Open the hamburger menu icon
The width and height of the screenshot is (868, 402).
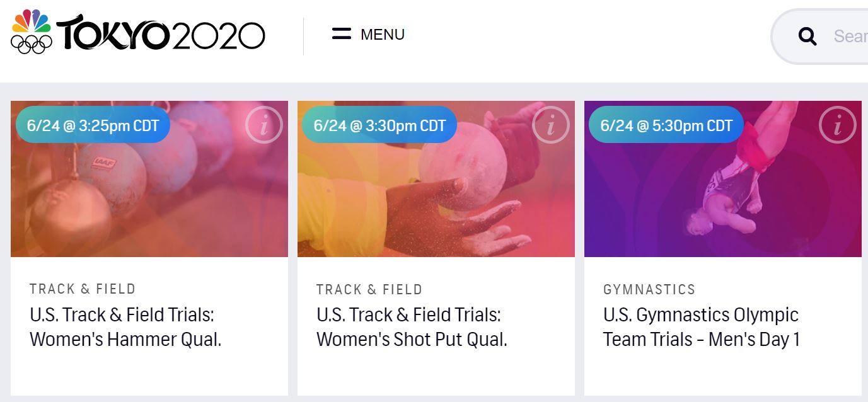point(341,34)
